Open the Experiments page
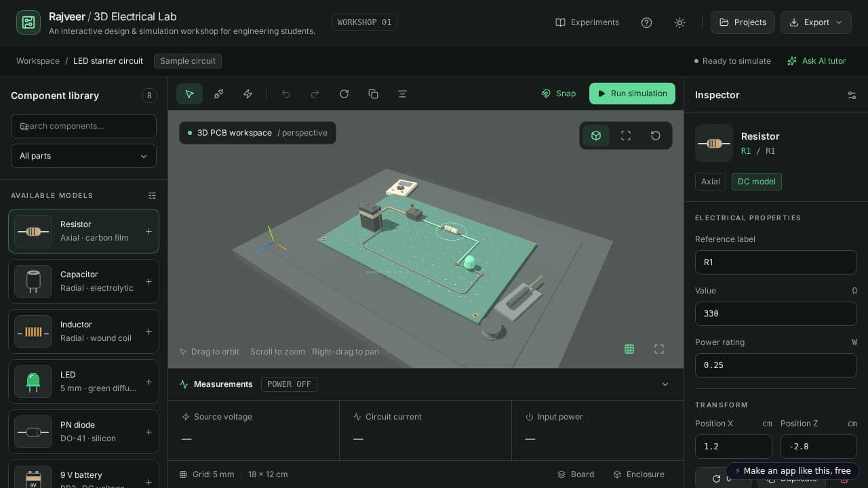 [587, 22]
